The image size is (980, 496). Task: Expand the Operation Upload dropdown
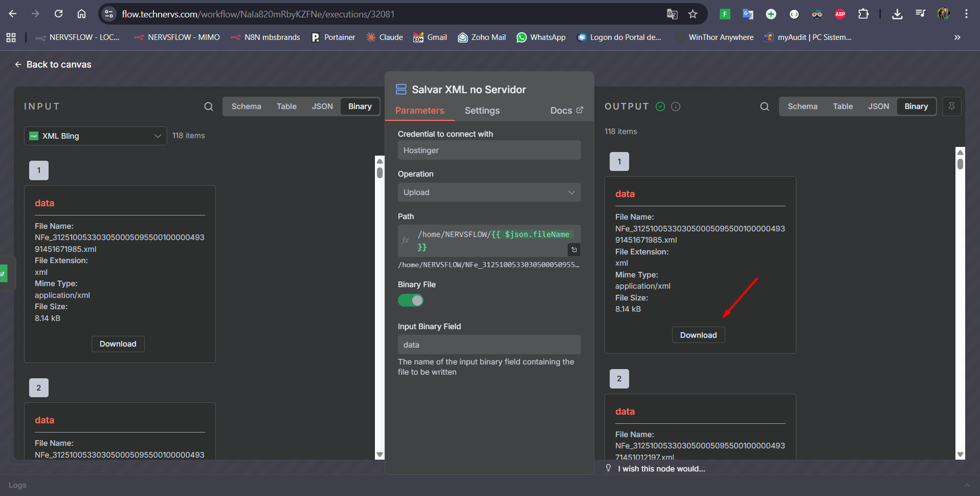[x=489, y=192]
